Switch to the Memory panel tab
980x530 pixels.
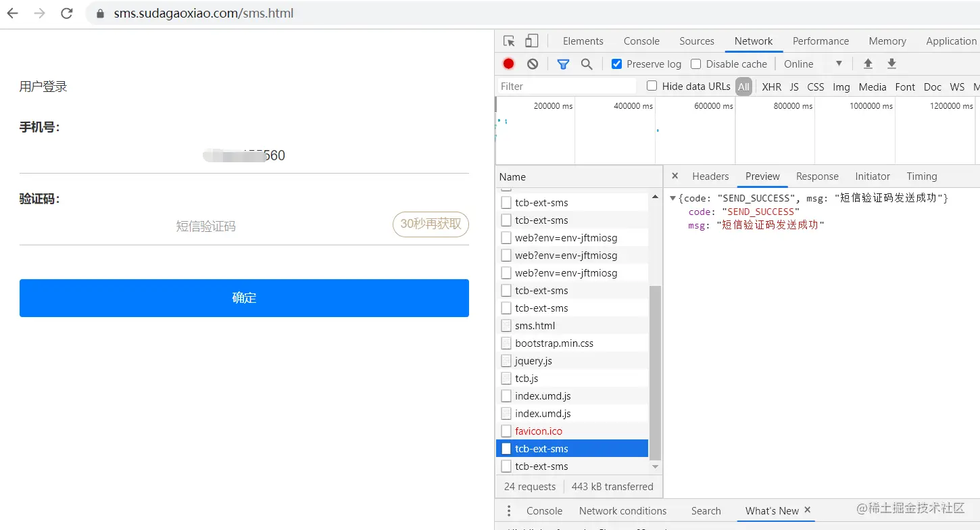coord(887,41)
